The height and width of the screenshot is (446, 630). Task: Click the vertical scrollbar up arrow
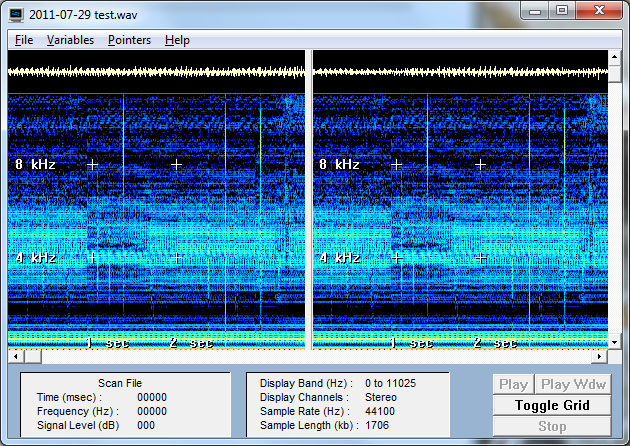tap(614, 57)
